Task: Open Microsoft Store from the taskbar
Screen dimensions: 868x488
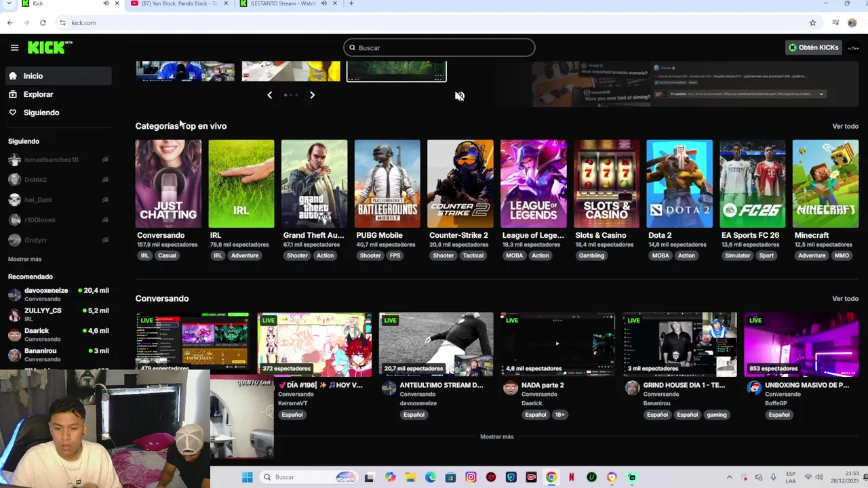Action: 450,477
